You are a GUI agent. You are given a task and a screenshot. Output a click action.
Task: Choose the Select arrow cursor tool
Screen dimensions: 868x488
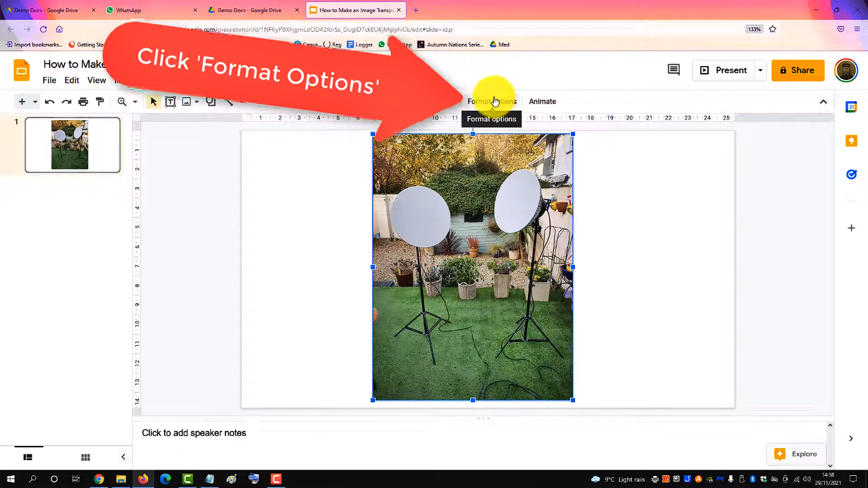pos(153,102)
